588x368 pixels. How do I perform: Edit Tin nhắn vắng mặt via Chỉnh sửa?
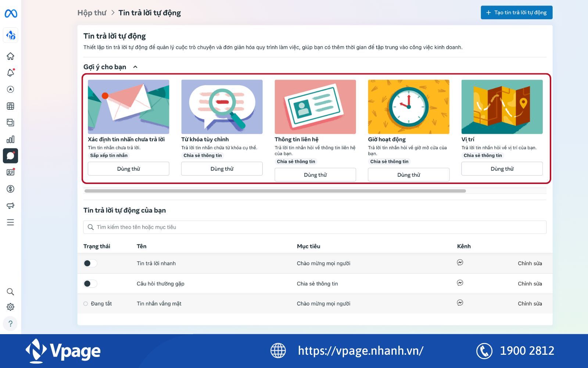(530, 304)
